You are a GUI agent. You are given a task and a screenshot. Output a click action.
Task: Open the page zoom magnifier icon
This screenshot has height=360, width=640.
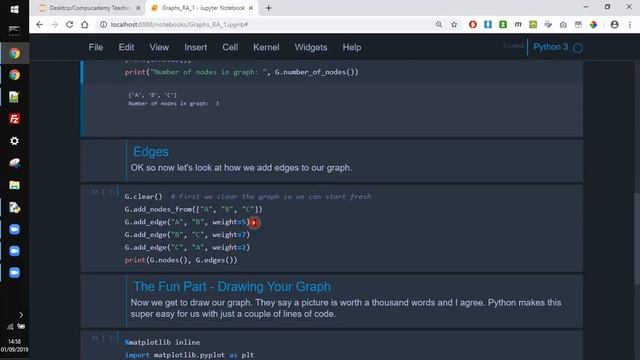(439, 24)
